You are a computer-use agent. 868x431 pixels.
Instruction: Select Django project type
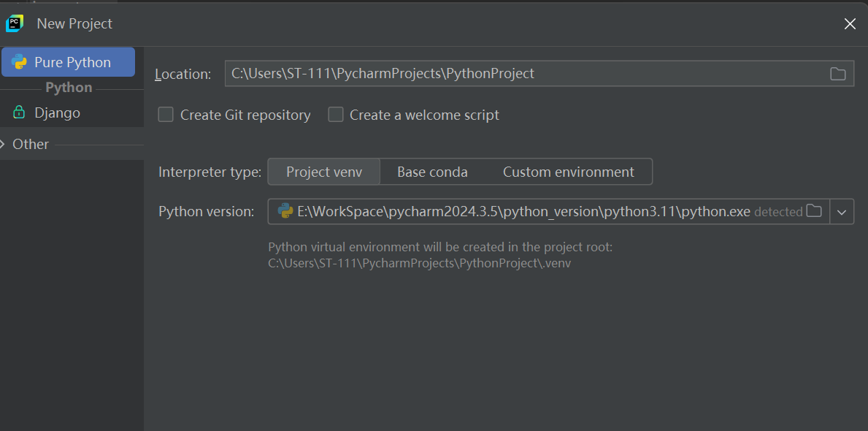point(57,113)
